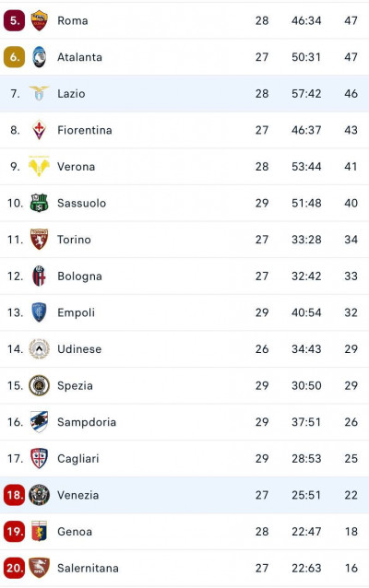Click the Genoa club crest
The image size is (369, 588).
point(39,531)
